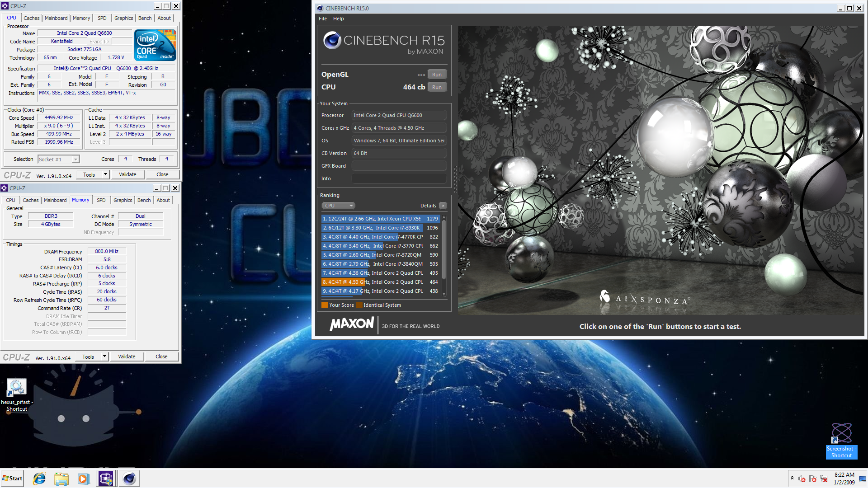The width and height of the screenshot is (868, 488).
Task: Open the hexus_pifast Shortcut desktop icon
Action: point(17,395)
